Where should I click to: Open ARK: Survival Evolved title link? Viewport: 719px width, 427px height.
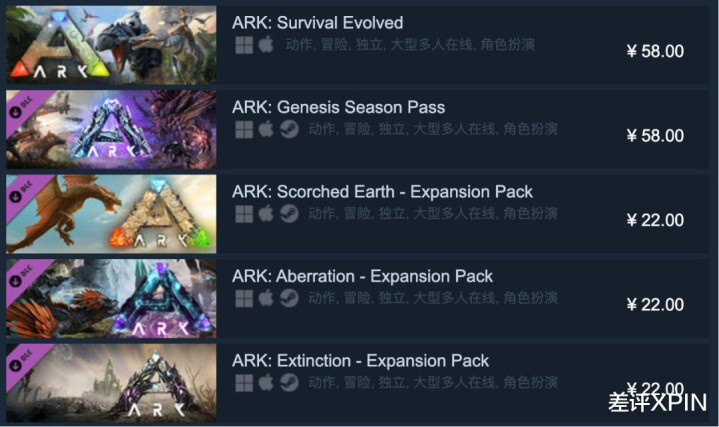(317, 22)
